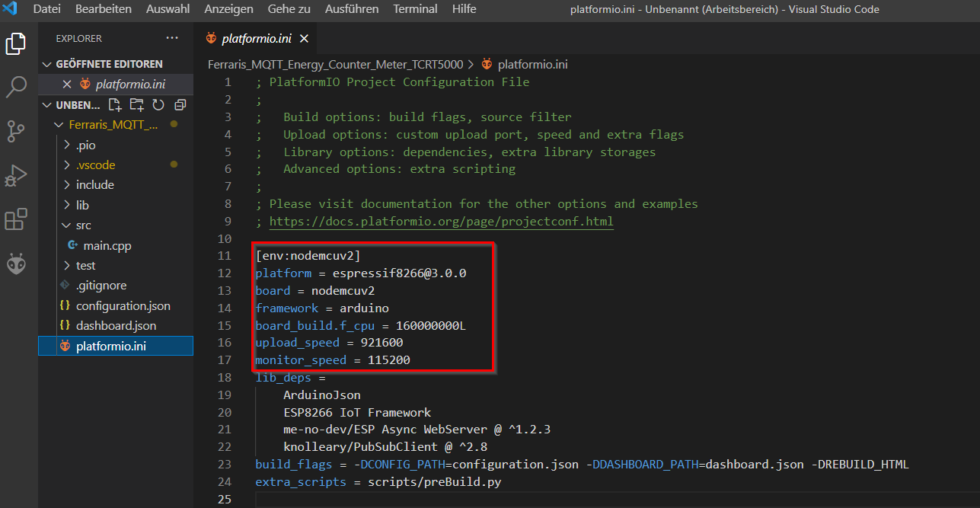The width and height of the screenshot is (980, 508).
Task: Click the knolleary/PubSubClient dependency line
Action: tap(385, 446)
